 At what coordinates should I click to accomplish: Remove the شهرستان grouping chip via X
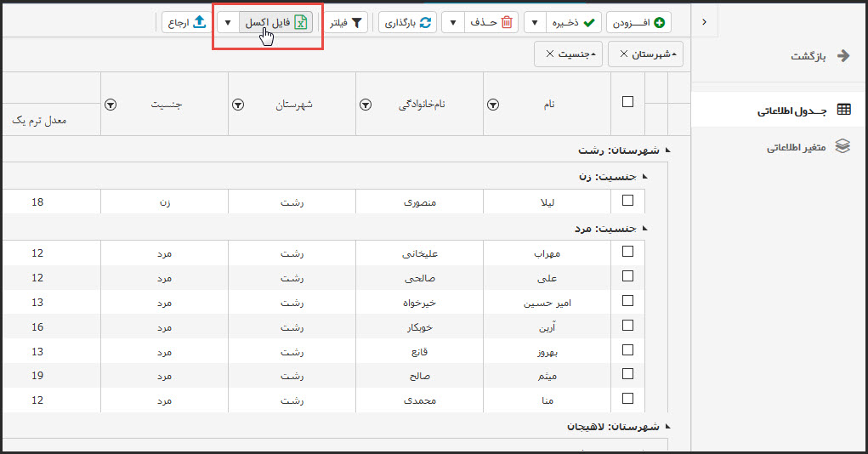(624, 54)
